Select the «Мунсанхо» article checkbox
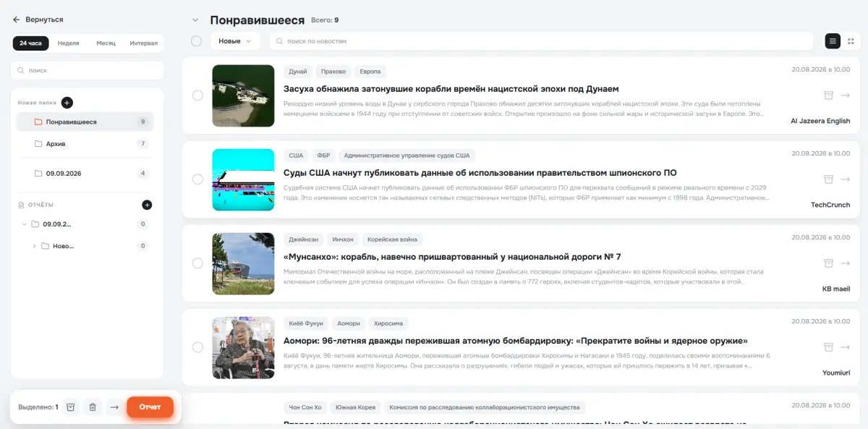Viewport: 868px width, 429px height. [197, 263]
